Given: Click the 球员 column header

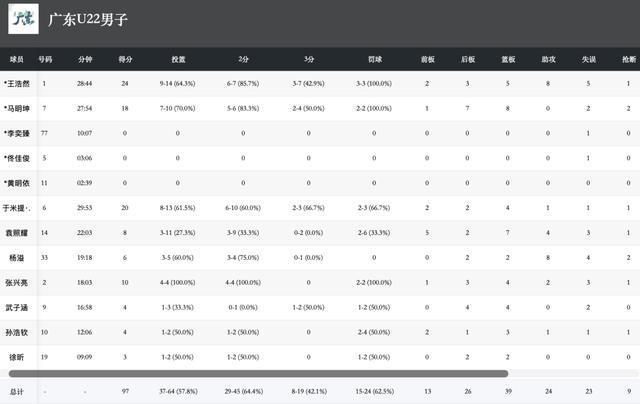Looking at the screenshot, I should [16, 59].
